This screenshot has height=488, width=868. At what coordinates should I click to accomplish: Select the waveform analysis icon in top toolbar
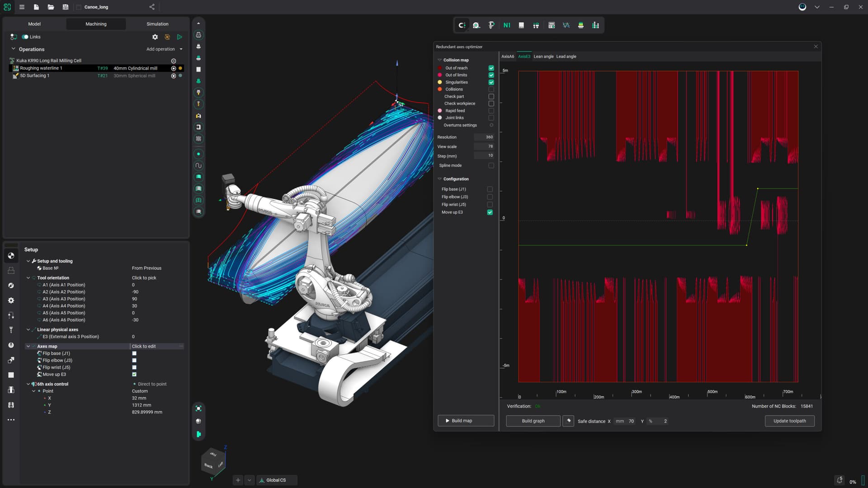[x=566, y=25]
